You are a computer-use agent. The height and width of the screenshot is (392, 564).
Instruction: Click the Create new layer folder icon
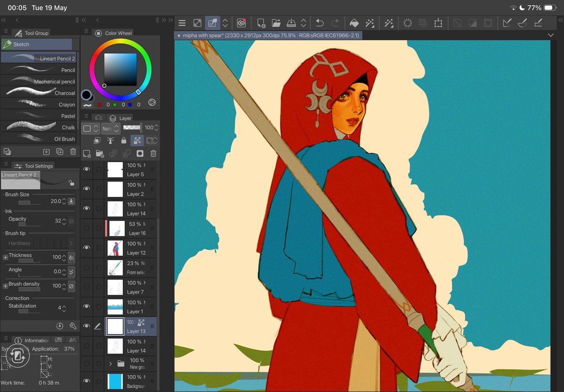[x=100, y=153]
